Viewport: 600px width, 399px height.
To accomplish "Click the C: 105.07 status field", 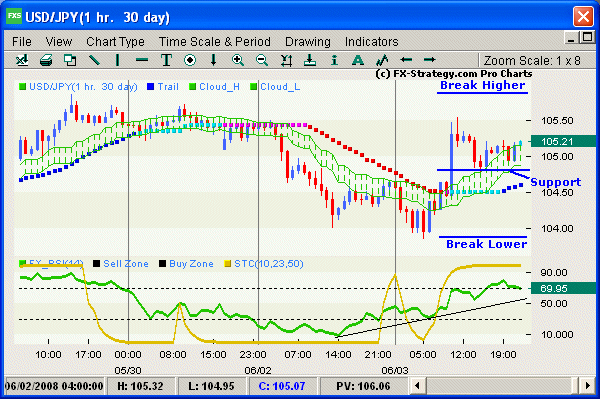I will click(282, 386).
